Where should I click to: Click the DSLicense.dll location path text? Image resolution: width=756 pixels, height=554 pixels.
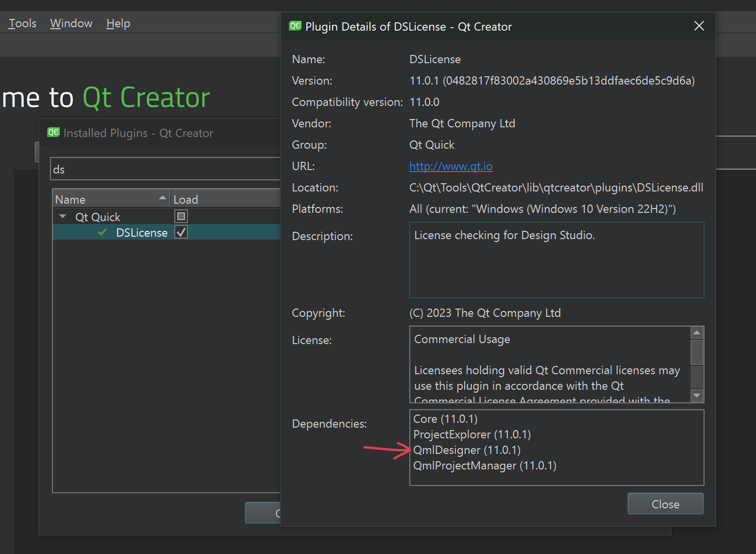tap(556, 188)
